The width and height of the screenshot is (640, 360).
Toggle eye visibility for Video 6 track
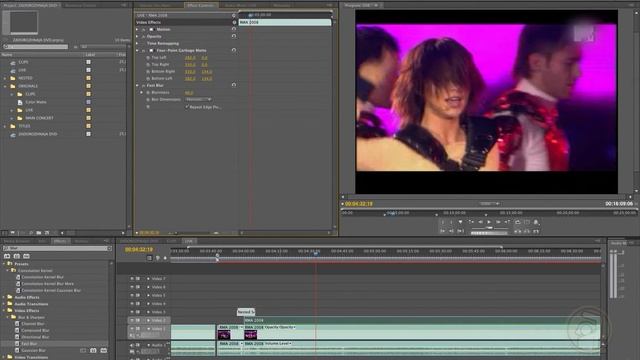(x=132, y=287)
